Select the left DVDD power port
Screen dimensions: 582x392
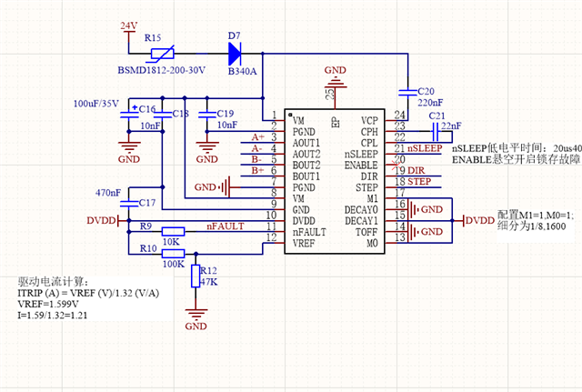click(x=103, y=220)
